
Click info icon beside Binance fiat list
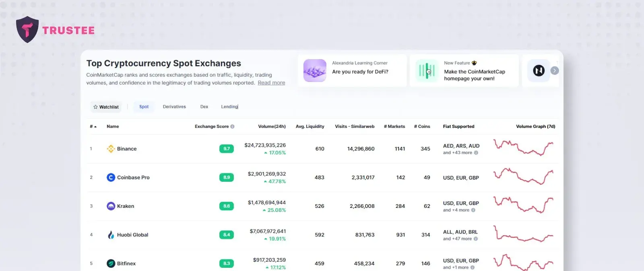click(x=476, y=153)
